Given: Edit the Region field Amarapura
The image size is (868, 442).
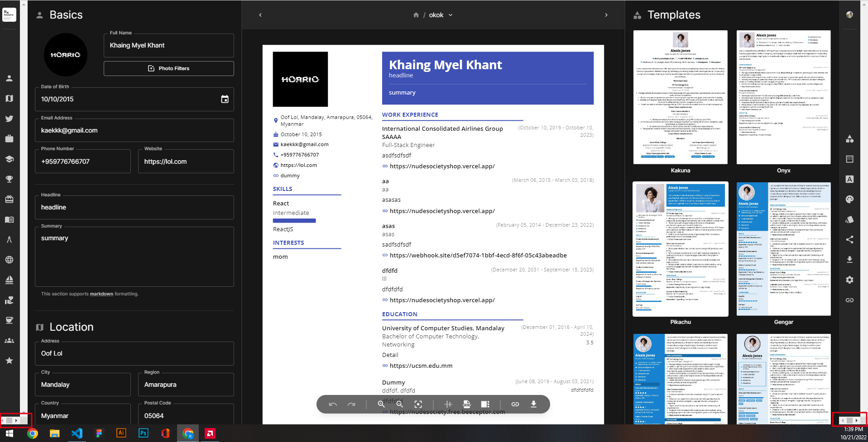Looking at the screenshot, I should (186, 385).
